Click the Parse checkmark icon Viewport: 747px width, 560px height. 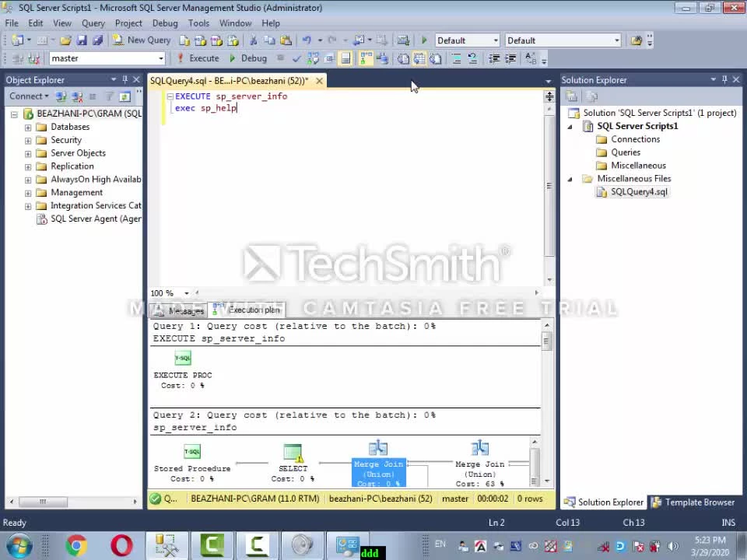point(296,58)
